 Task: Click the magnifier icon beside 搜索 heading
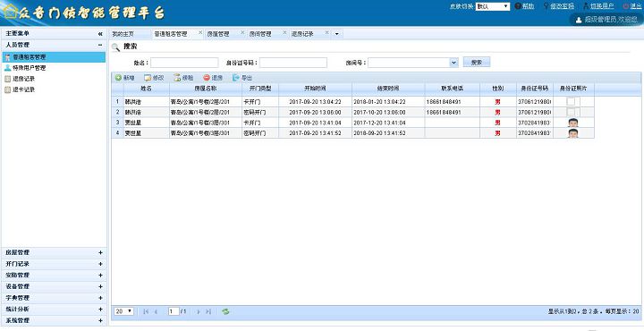tap(115, 47)
